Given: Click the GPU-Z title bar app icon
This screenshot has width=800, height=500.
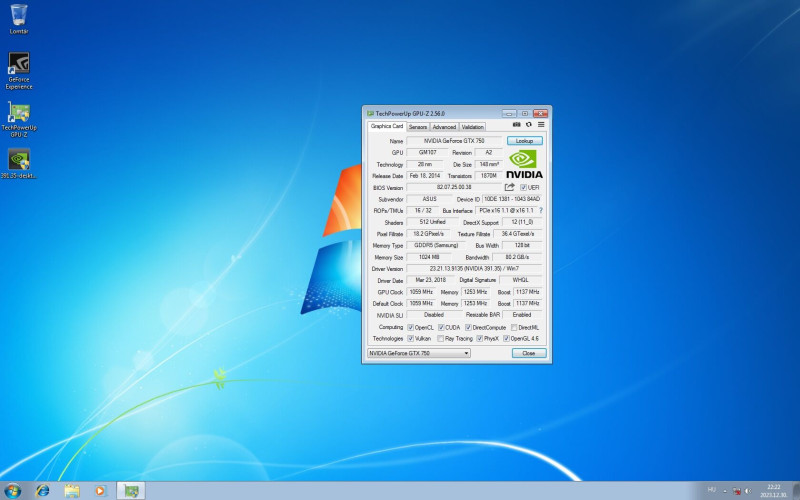Looking at the screenshot, I should point(370,113).
